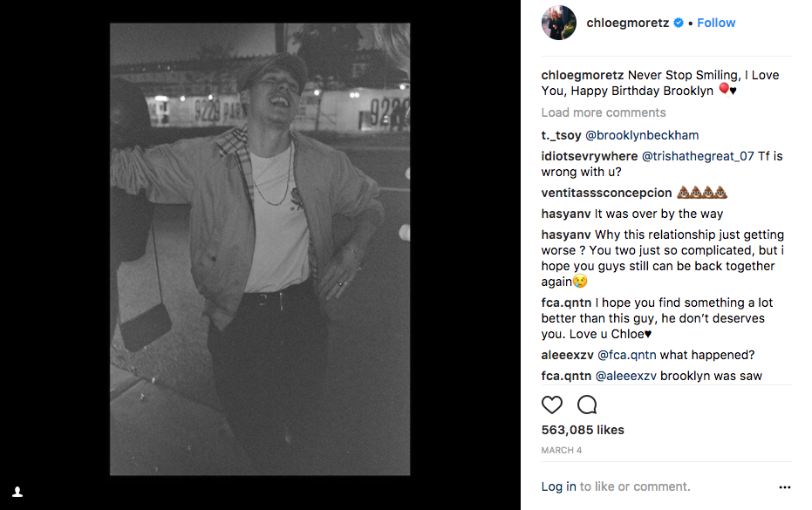Open the @brooklynbeckham mention
The width and height of the screenshot is (812, 510).
coord(643,135)
